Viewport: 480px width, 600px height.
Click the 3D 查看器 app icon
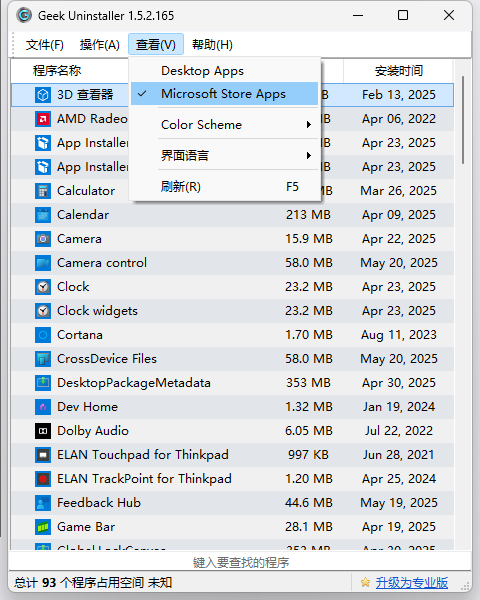43,95
